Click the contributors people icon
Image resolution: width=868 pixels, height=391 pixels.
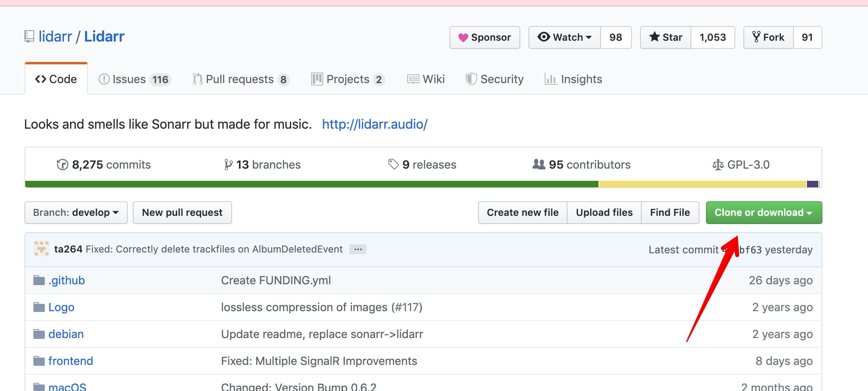point(539,164)
